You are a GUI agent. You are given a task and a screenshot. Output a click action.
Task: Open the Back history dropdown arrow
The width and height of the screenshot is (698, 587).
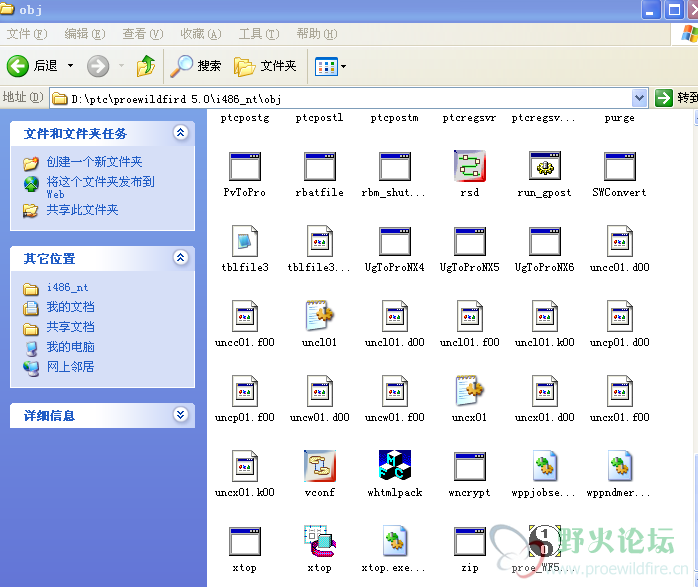coord(70,66)
